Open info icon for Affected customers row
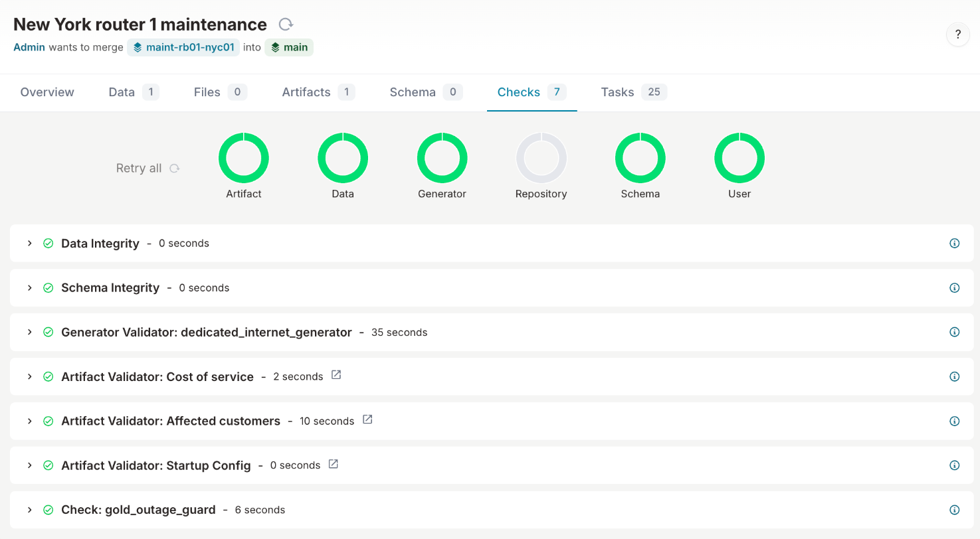 (955, 421)
